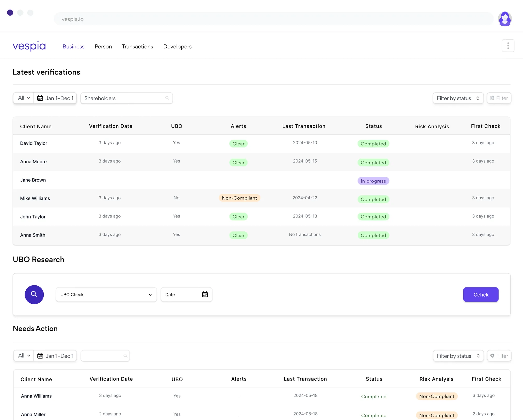The height and width of the screenshot is (420, 523).
Task: Click the Anna Williams alert exclamation icon
Action: point(239,396)
